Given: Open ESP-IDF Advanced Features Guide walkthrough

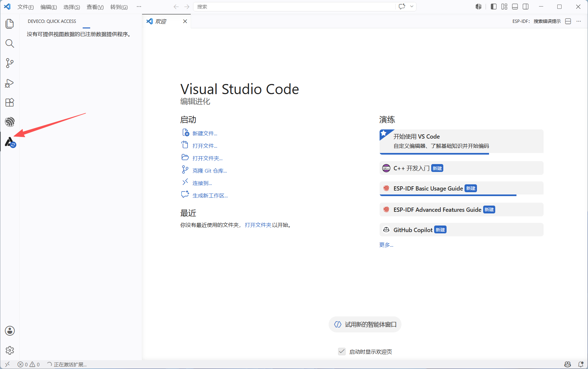Looking at the screenshot, I should tap(461, 210).
